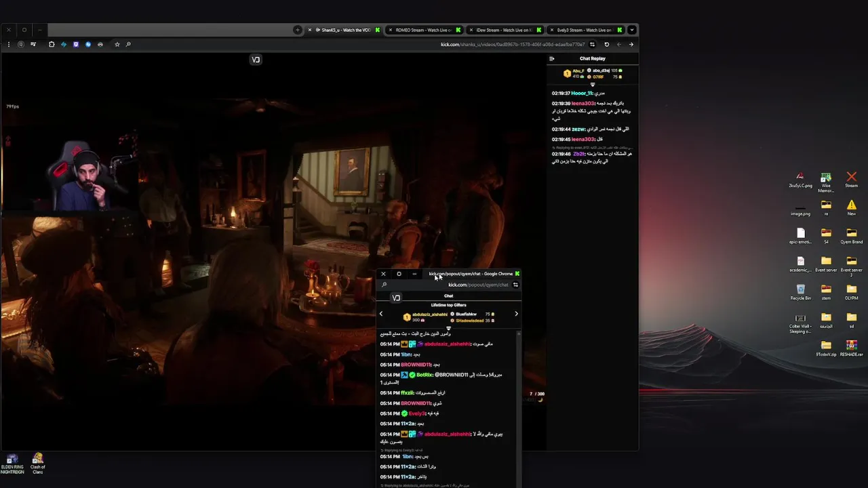Switch to ROMEO Stream tab
Viewport: 868px width, 488px height.
424,30
